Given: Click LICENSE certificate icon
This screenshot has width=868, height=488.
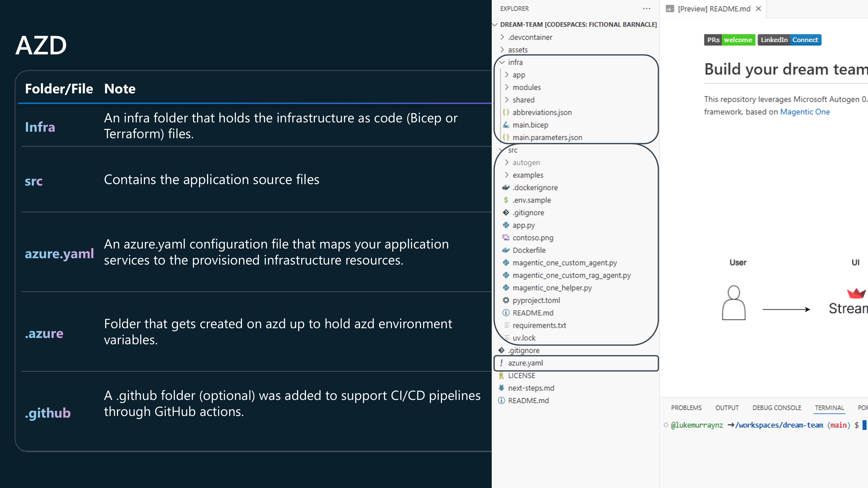Looking at the screenshot, I should point(501,375).
